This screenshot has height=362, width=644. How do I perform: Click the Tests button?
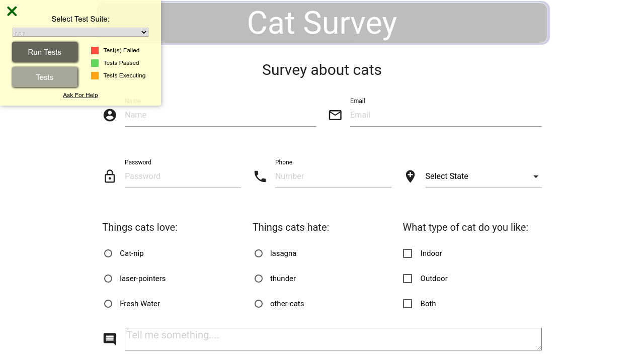[x=45, y=77]
